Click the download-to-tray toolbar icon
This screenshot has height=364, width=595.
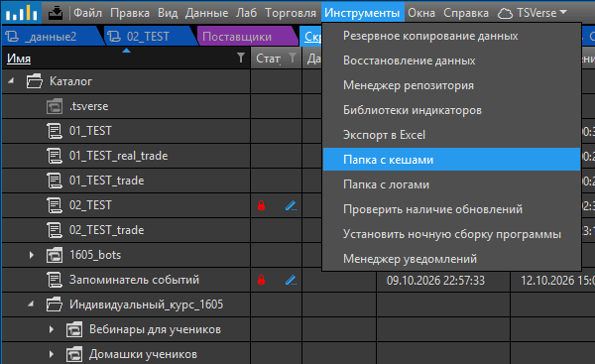(x=56, y=13)
